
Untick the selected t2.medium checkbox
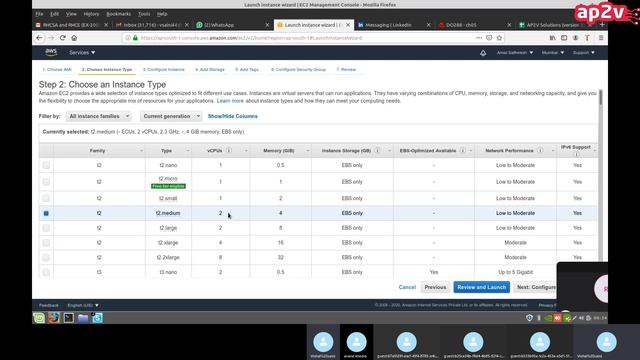click(x=46, y=213)
